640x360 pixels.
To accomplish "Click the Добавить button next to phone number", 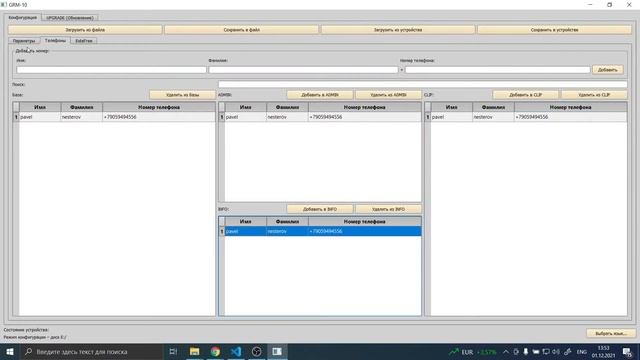I will [x=607, y=70].
